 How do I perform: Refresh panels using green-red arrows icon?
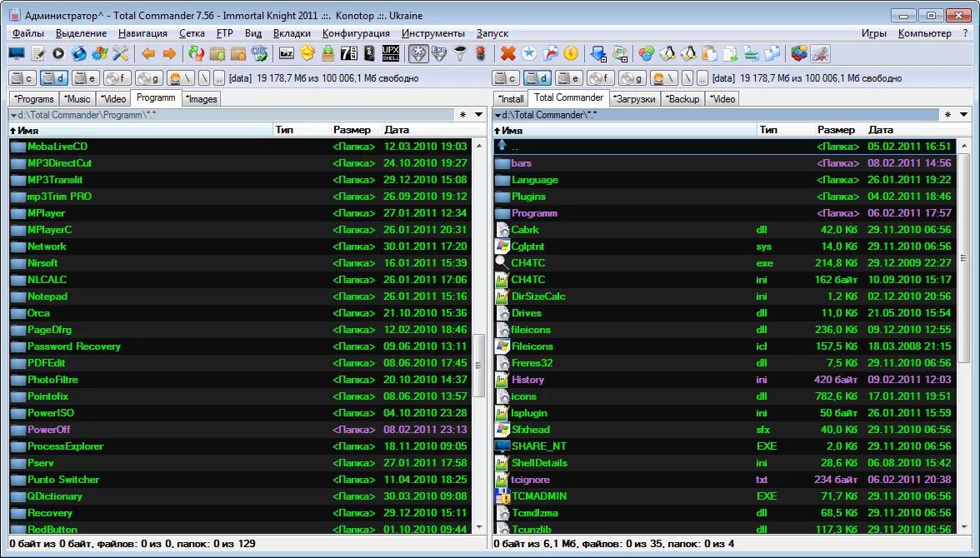tap(197, 54)
